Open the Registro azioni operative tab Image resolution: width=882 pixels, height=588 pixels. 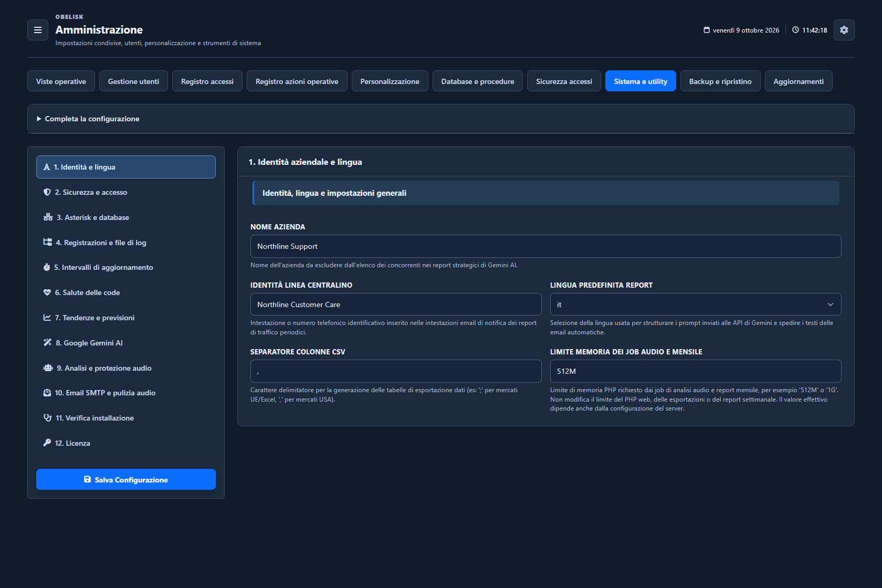[x=297, y=81]
